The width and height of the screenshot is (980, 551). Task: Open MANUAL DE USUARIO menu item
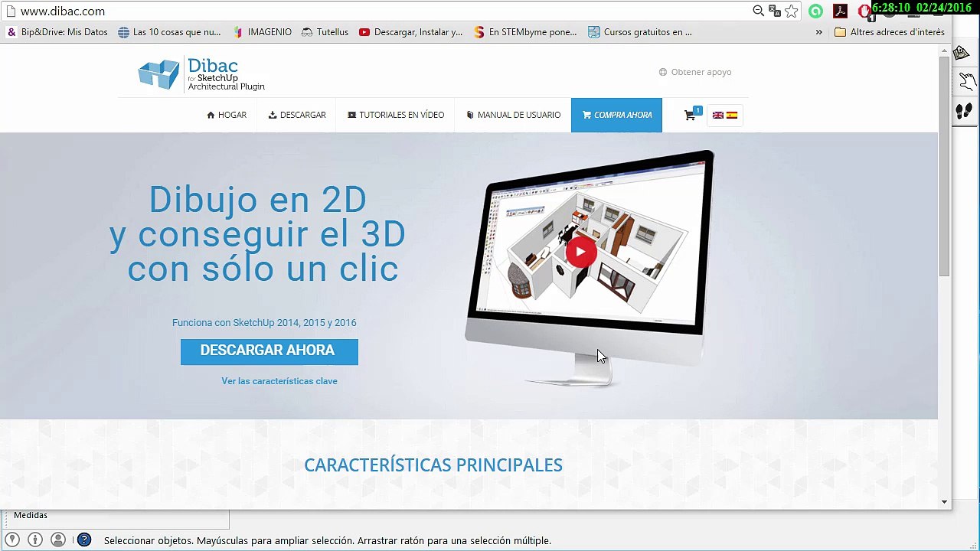513,115
